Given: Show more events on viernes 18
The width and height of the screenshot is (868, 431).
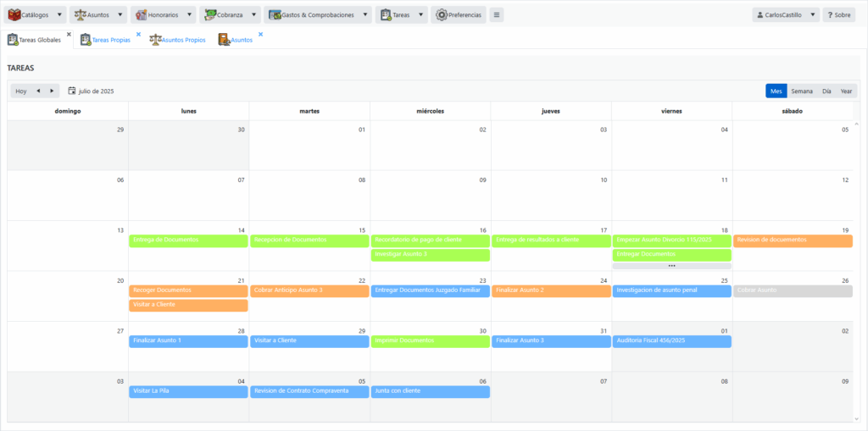Looking at the screenshot, I should pos(671,266).
